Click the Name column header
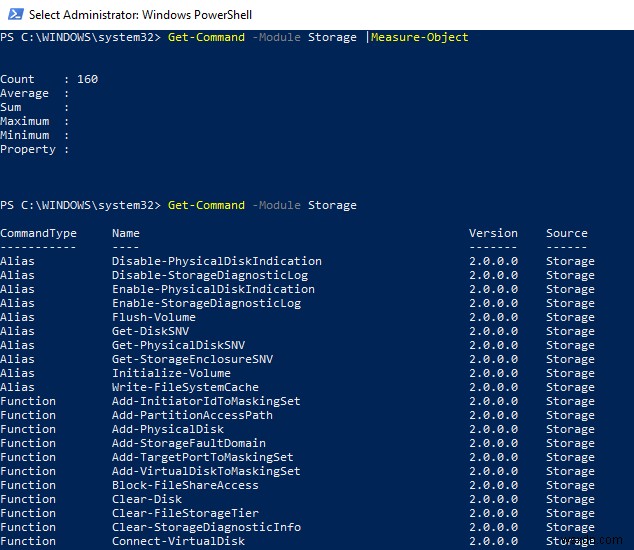Viewport: 634px width, 550px height. (x=126, y=233)
